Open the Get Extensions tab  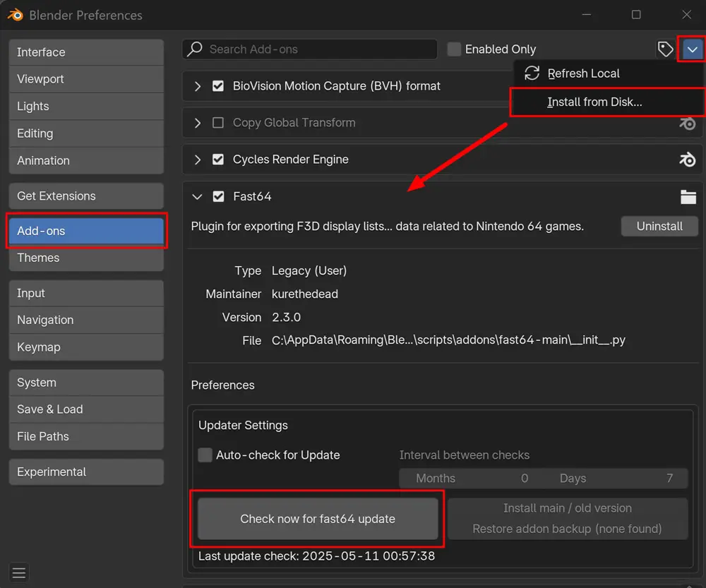[86, 196]
